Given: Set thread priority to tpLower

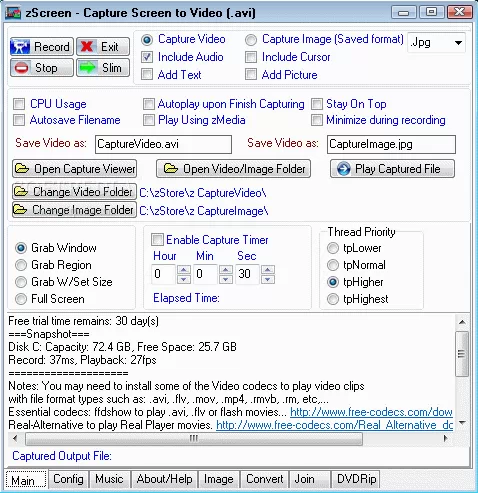Looking at the screenshot, I should [333, 248].
